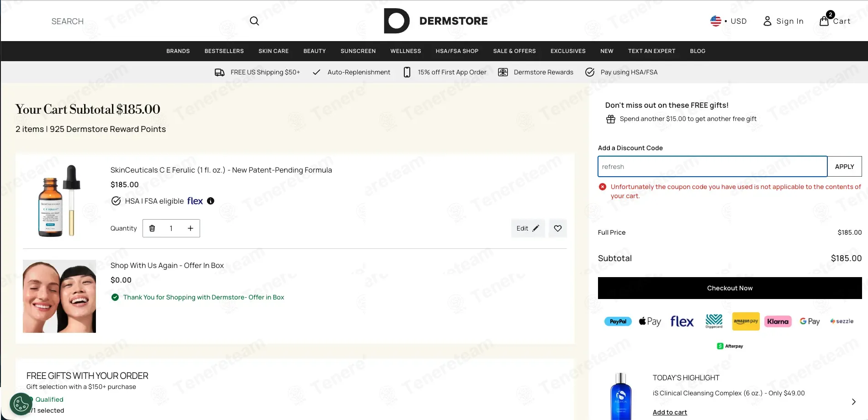Go to HSA/FSA Shop
The image size is (868, 420).
point(457,51)
